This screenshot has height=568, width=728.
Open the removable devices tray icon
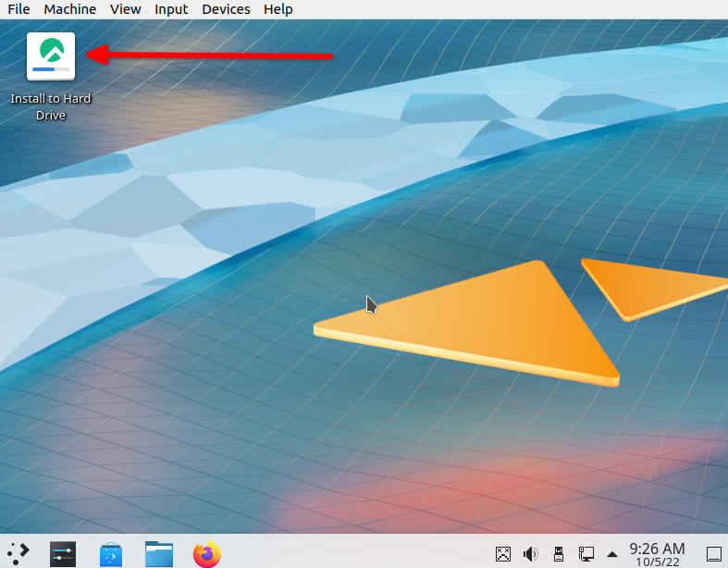[558, 554]
